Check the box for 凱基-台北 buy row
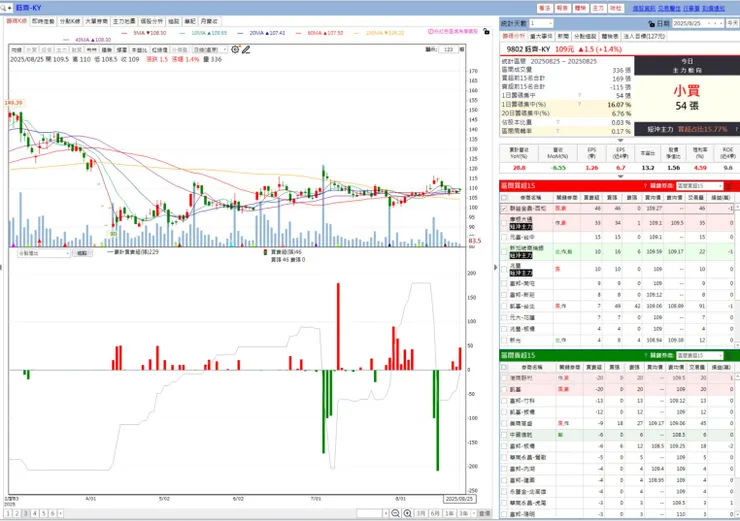740x521 pixels. [504, 306]
